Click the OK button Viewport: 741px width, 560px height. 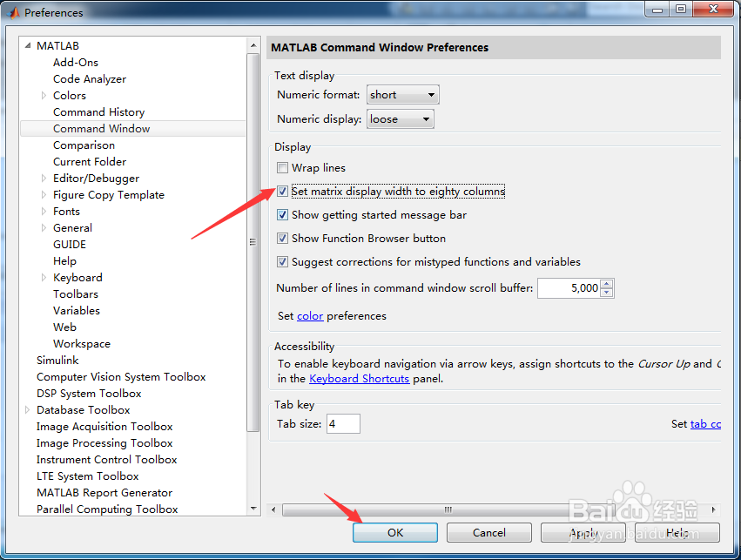pos(395,533)
